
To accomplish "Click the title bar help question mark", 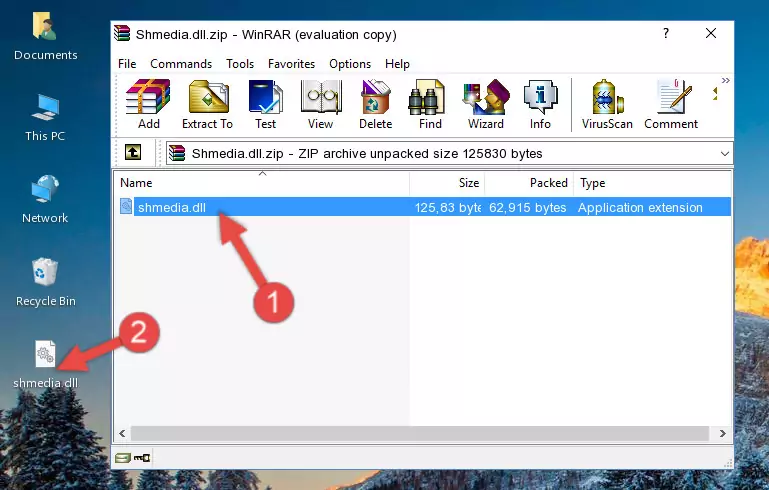I will [x=666, y=33].
